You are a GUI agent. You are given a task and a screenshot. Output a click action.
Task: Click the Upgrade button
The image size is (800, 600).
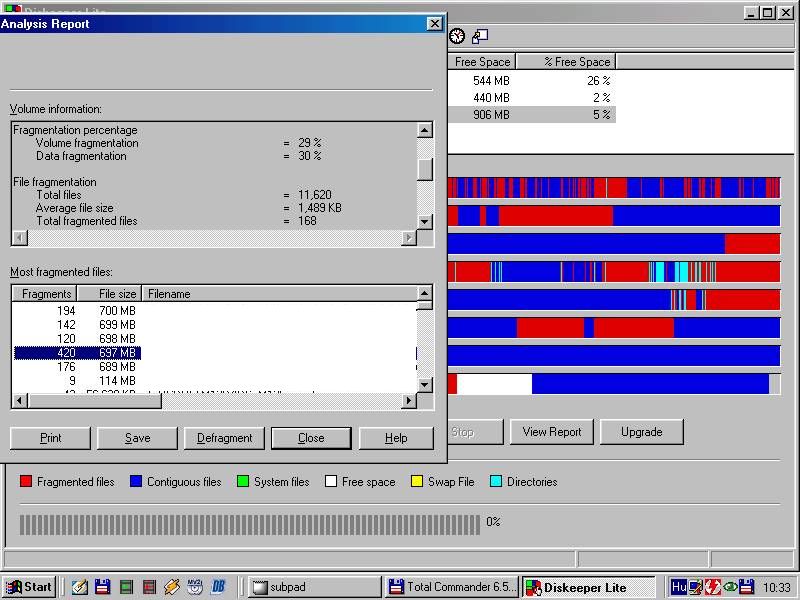point(641,432)
